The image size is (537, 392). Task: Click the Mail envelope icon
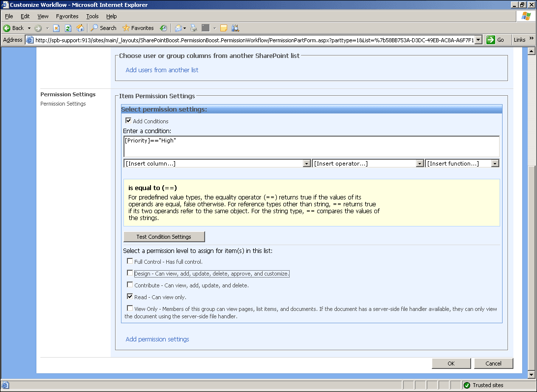178,28
